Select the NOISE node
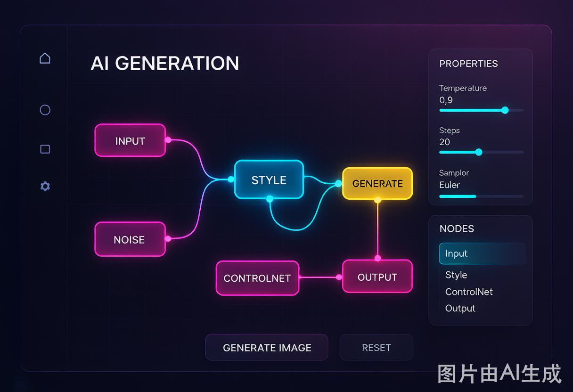The width and height of the screenshot is (573, 392). (130, 239)
